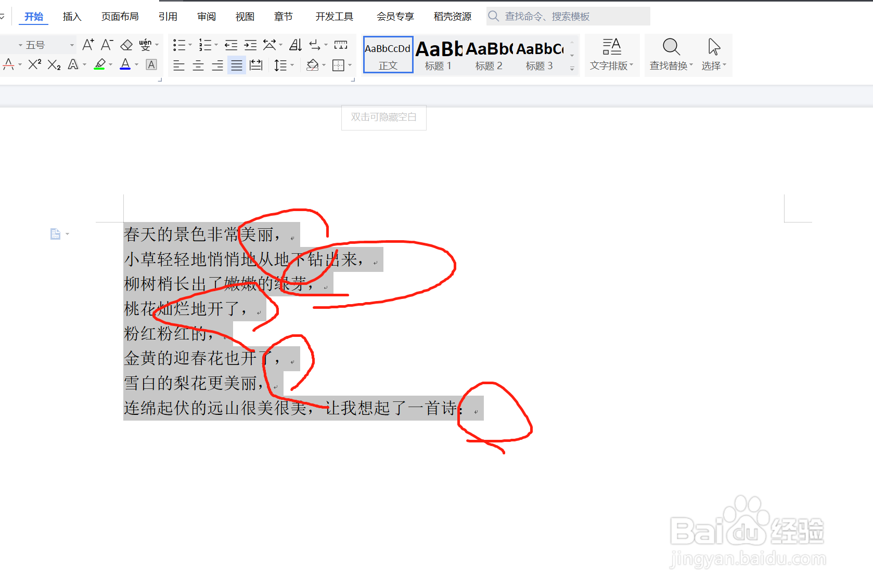The width and height of the screenshot is (873, 588).
Task: Switch to 页面布局 tab
Action: coord(120,17)
